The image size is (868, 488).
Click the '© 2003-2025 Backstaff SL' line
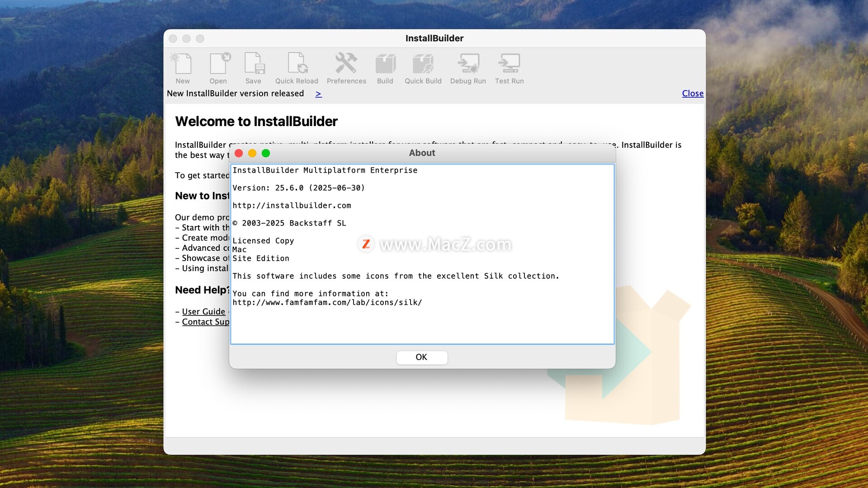pos(289,223)
